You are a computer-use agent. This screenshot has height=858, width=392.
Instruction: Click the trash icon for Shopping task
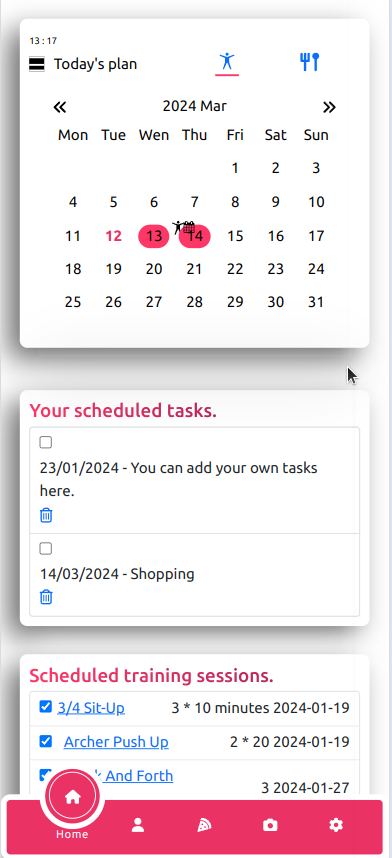coord(46,597)
